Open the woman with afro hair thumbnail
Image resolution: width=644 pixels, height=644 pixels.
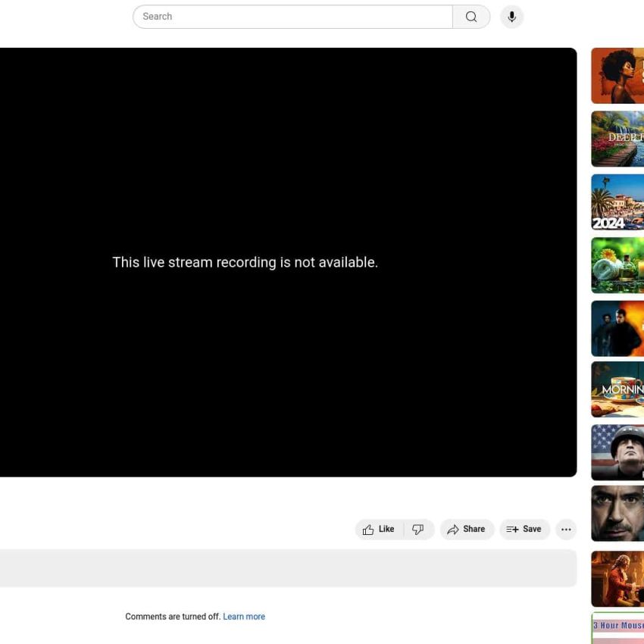(617, 76)
